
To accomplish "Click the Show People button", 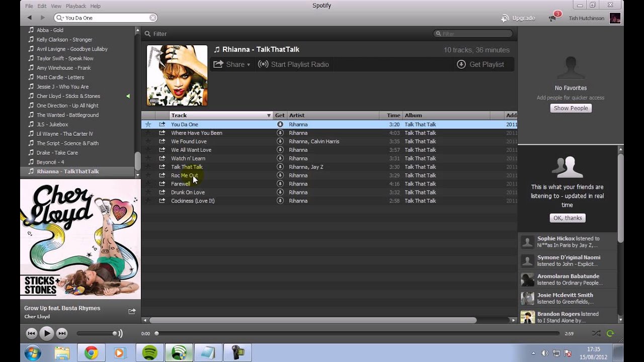I will coord(571,108).
